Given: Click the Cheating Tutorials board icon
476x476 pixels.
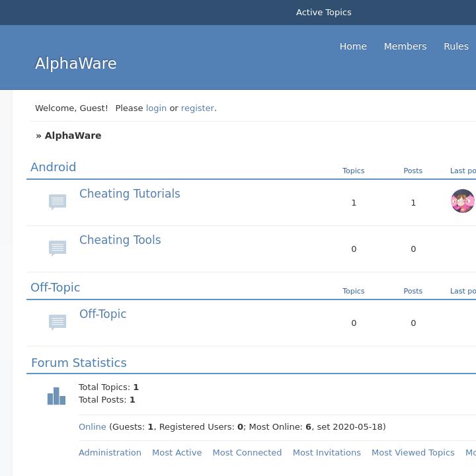Looking at the screenshot, I should pos(58,202).
